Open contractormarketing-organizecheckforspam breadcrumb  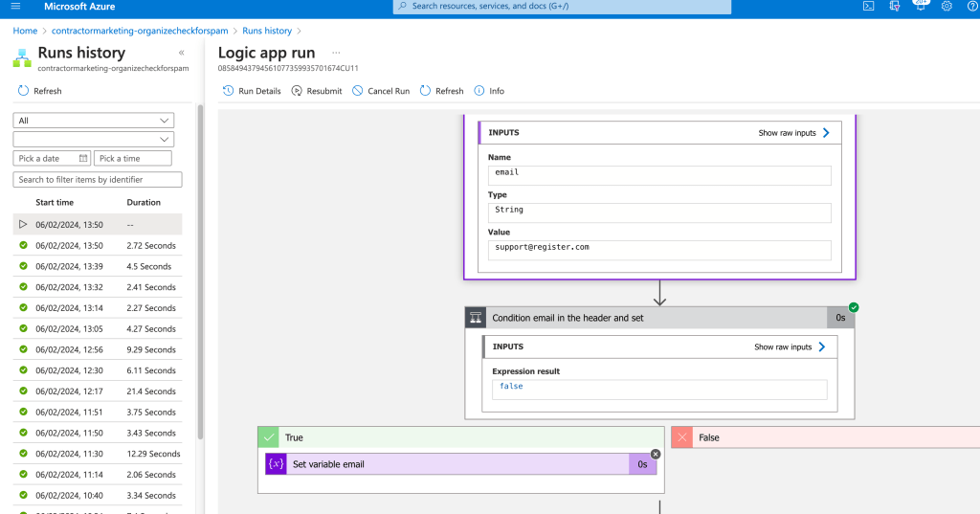(140, 31)
